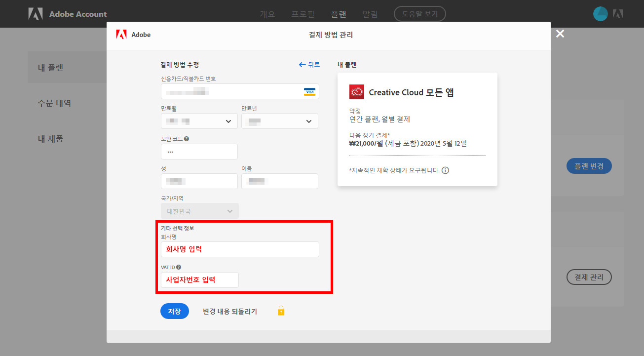Click the Adobe icon beside the avatar
The image size is (644, 356).
click(618, 14)
